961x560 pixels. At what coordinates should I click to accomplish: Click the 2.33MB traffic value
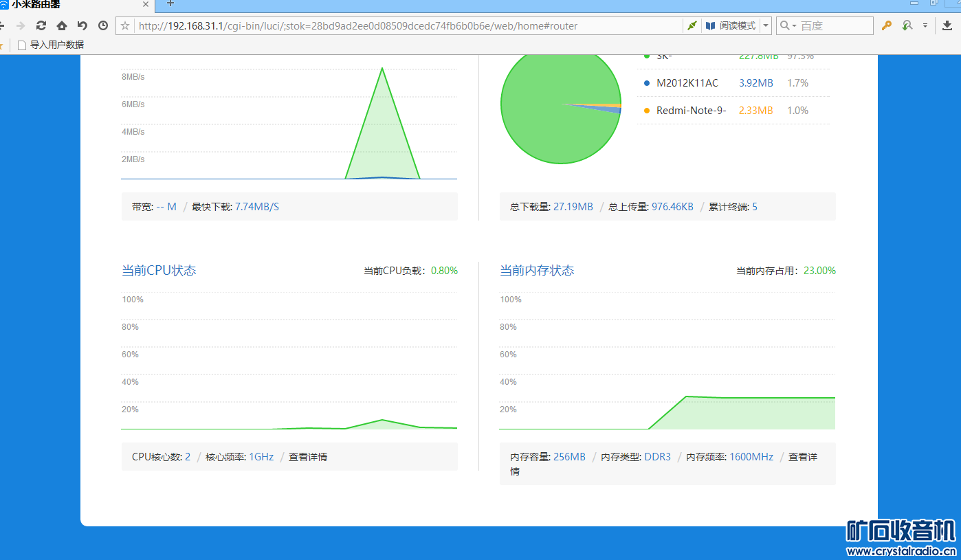pos(756,111)
